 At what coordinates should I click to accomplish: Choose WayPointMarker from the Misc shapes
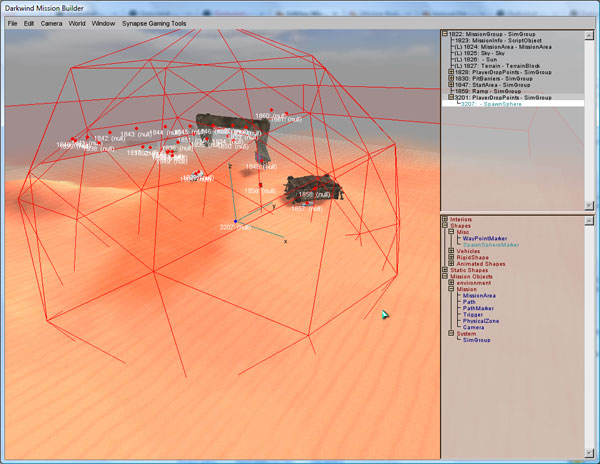pos(487,238)
